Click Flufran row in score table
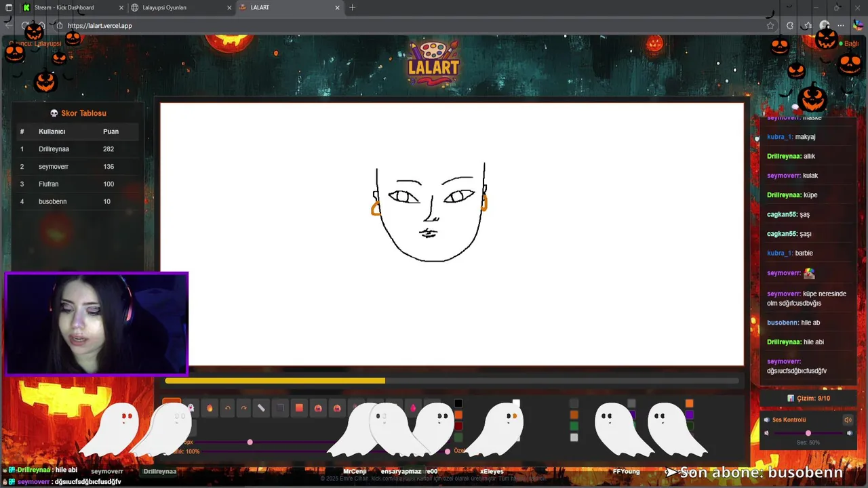Viewport: 868px width, 488px height. (78, 184)
